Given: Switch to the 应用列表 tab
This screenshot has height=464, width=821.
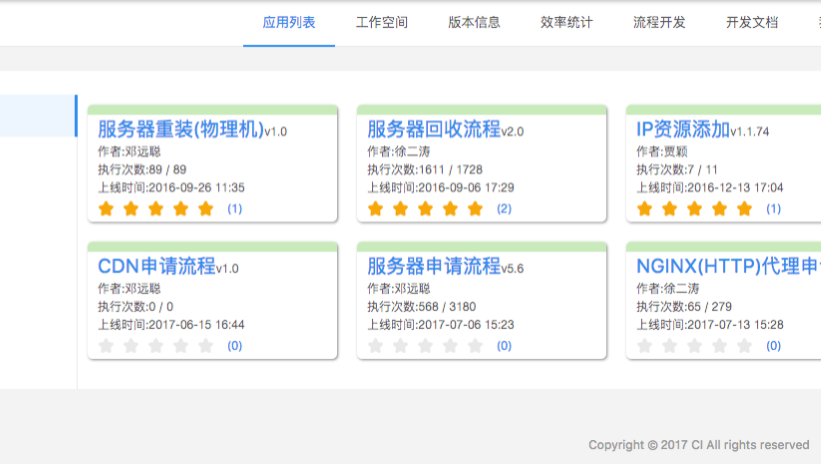Looking at the screenshot, I should (x=289, y=23).
